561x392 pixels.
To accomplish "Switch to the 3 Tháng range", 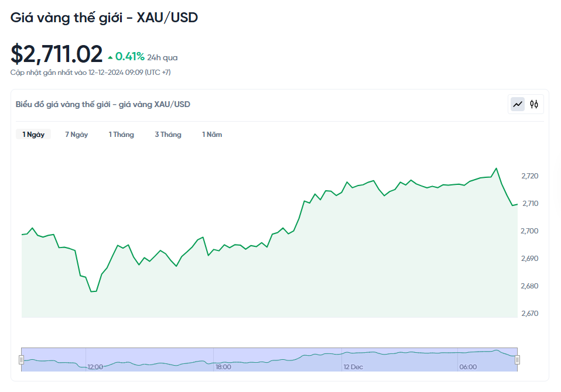I will click(168, 135).
